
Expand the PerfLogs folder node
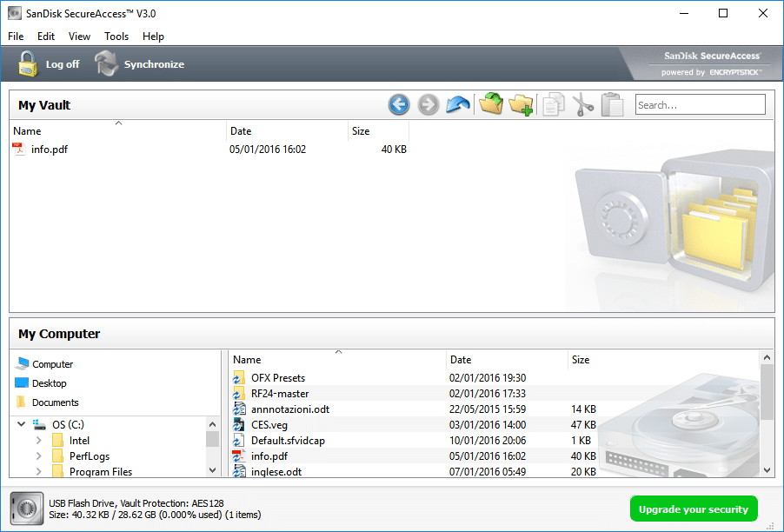point(39,456)
